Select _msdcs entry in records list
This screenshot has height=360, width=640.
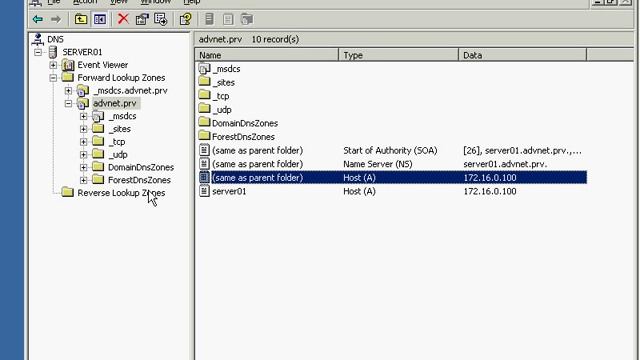[x=226, y=69]
